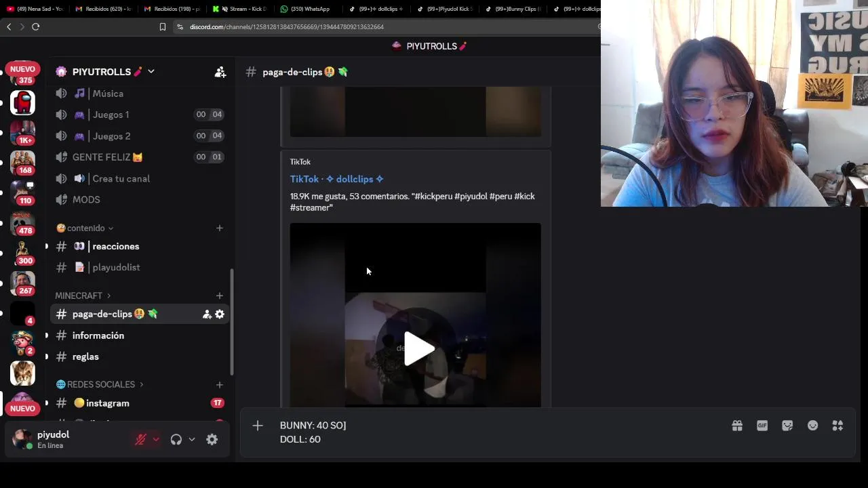Jump to NUEVO mentions at bottom
The height and width of the screenshot is (488, 868).
22,409
